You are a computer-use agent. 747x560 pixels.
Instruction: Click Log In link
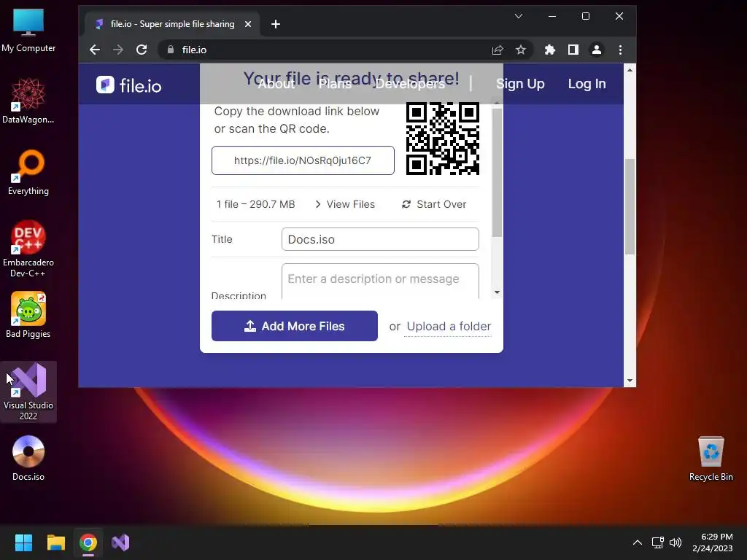click(587, 84)
